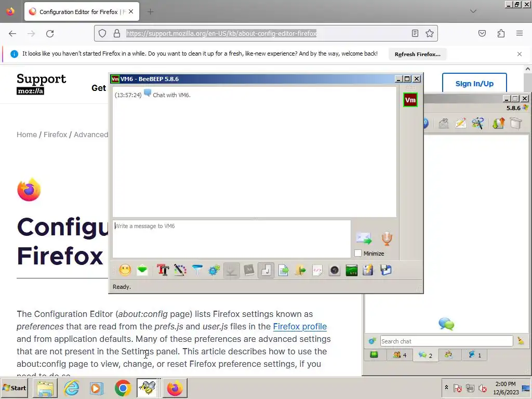This screenshot has height=399, width=532.
Task: Launch Google Chrome from the taskbar
Action: (x=123, y=388)
